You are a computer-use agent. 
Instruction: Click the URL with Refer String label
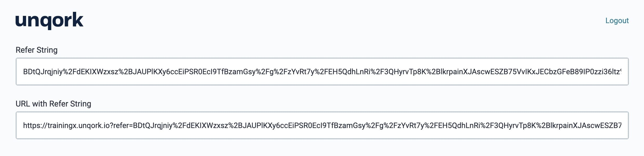(53, 104)
